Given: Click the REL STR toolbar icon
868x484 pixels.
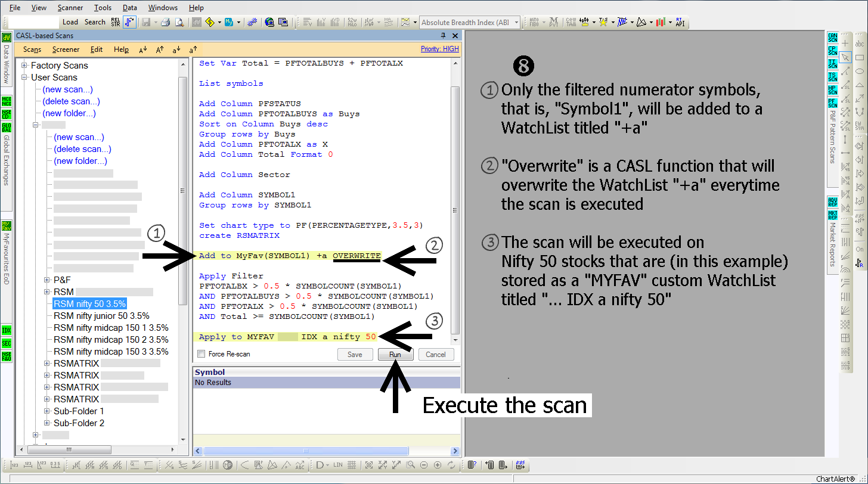Looking at the screenshot, I should pos(116,22).
